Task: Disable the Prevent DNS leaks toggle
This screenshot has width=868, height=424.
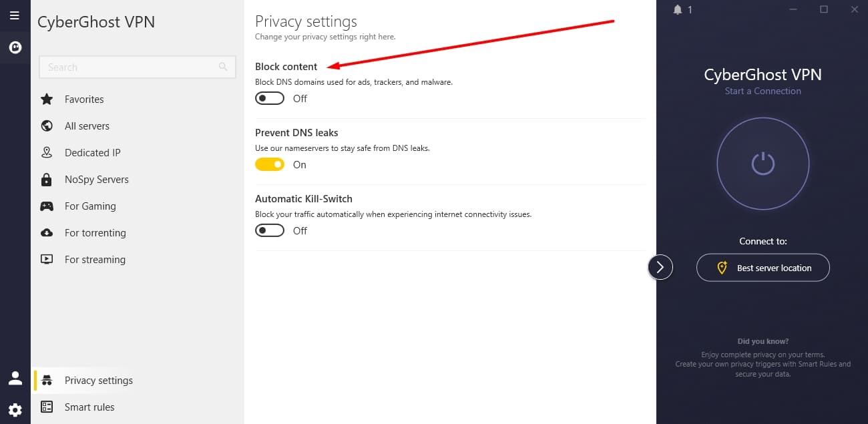Action: click(270, 164)
